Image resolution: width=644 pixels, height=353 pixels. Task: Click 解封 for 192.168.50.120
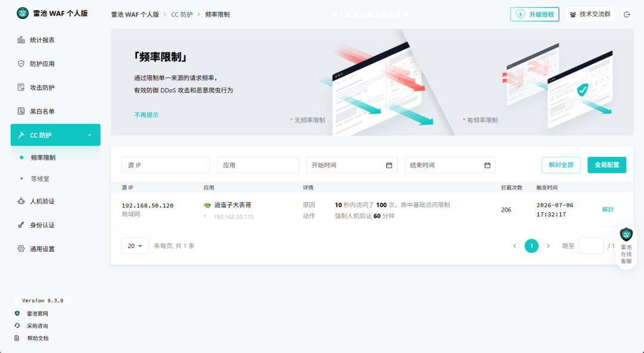608,209
